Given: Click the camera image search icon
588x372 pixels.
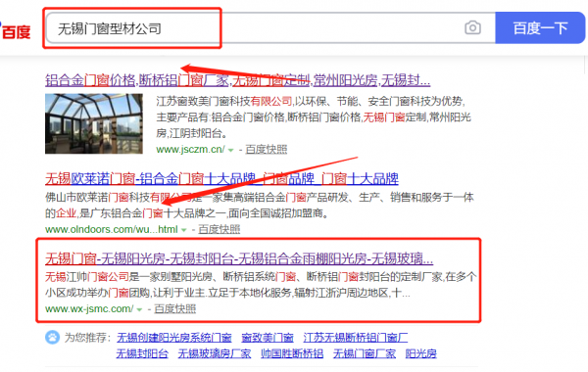Looking at the screenshot, I should [x=472, y=27].
